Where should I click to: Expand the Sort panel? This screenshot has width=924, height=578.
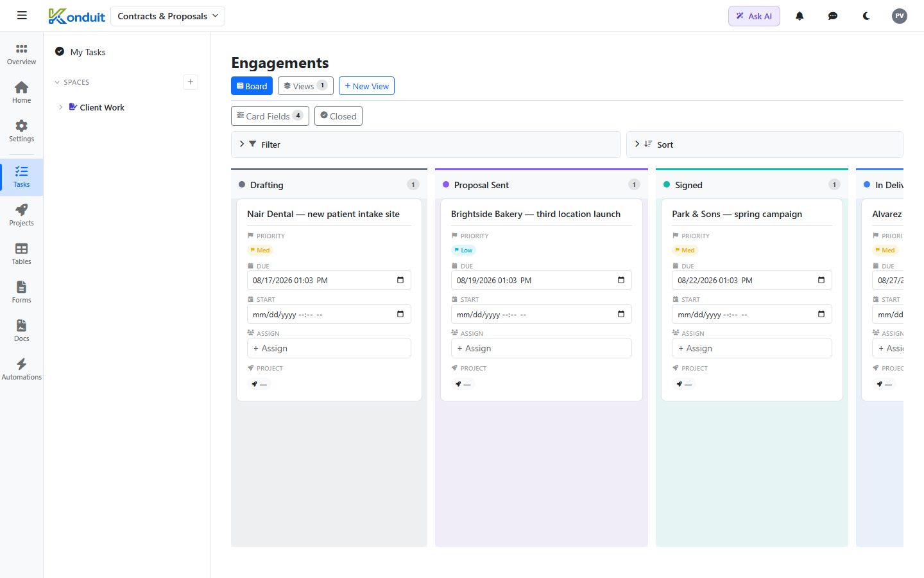765,144
